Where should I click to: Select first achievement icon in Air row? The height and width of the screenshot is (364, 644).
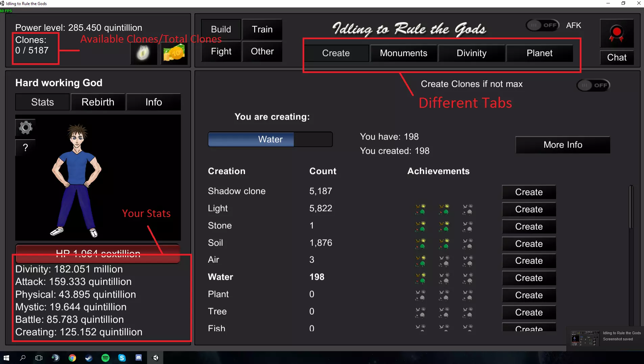[421, 261]
